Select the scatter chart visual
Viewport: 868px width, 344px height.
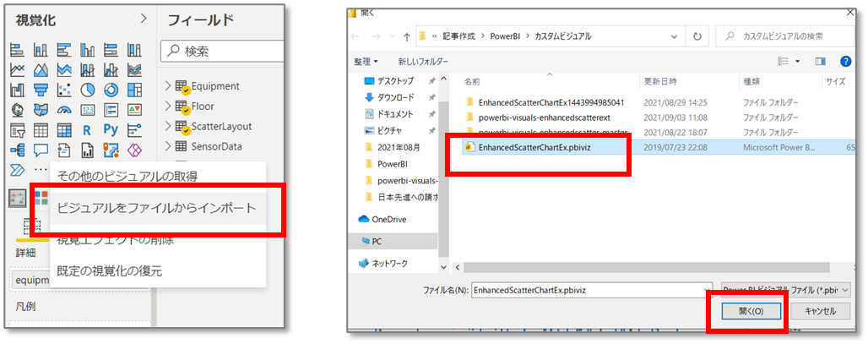[64, 90]
